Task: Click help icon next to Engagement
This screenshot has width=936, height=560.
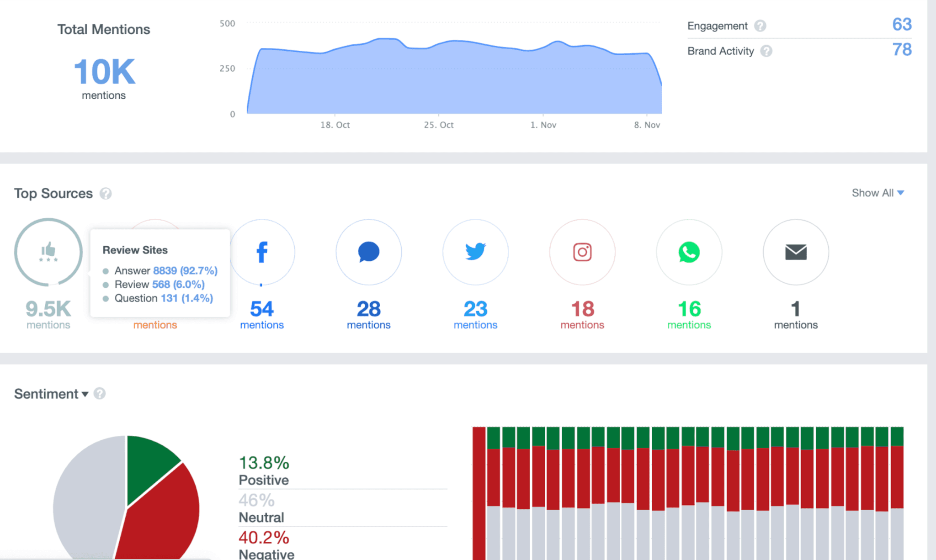Action: pos(760,26)
